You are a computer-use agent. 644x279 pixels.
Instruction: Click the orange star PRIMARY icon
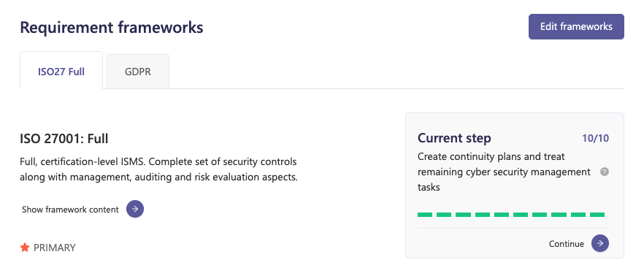point(25,248)
